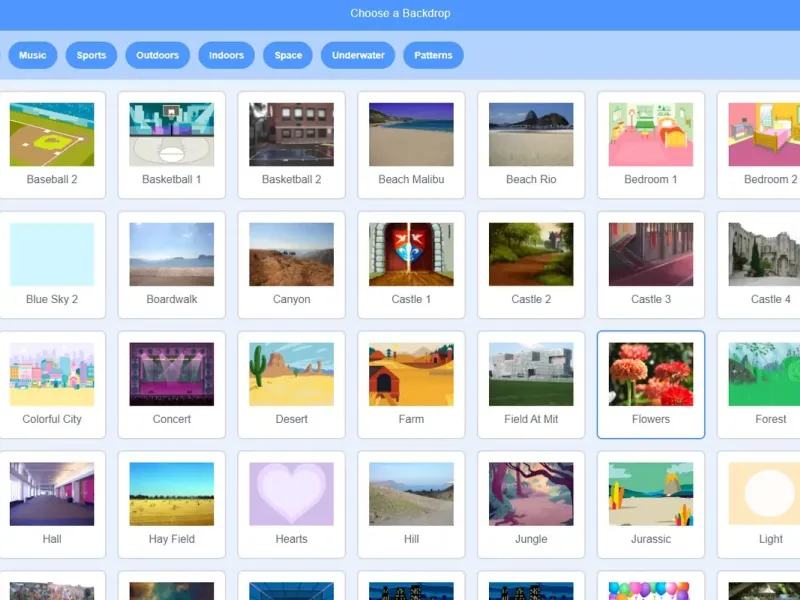
Task: Choose the Hay Field backdrop
Action: (171, 505)
